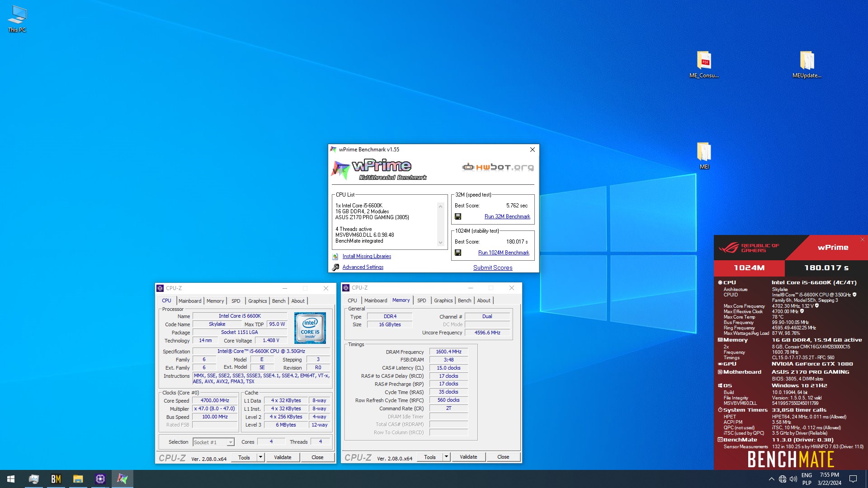The width and height of the screenshot is (868, 488).
Task: Switch to Mainboard tab in left CPU-Z
Action: click(190, 301)
